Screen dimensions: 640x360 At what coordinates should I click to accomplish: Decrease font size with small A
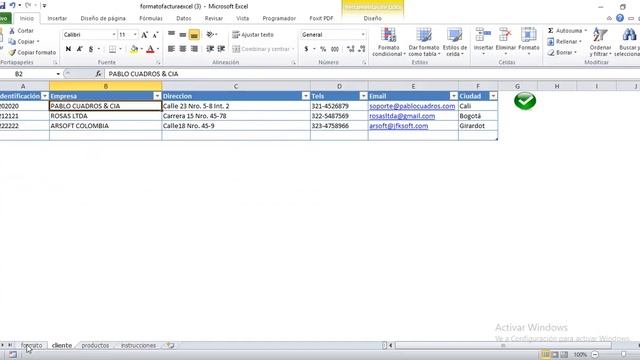[x=155, y=35]
